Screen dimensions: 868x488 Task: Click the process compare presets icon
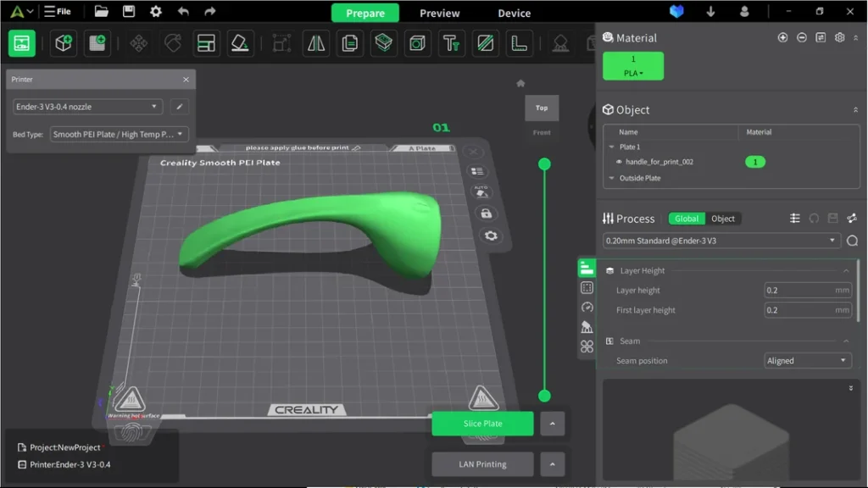pos(851,219)
